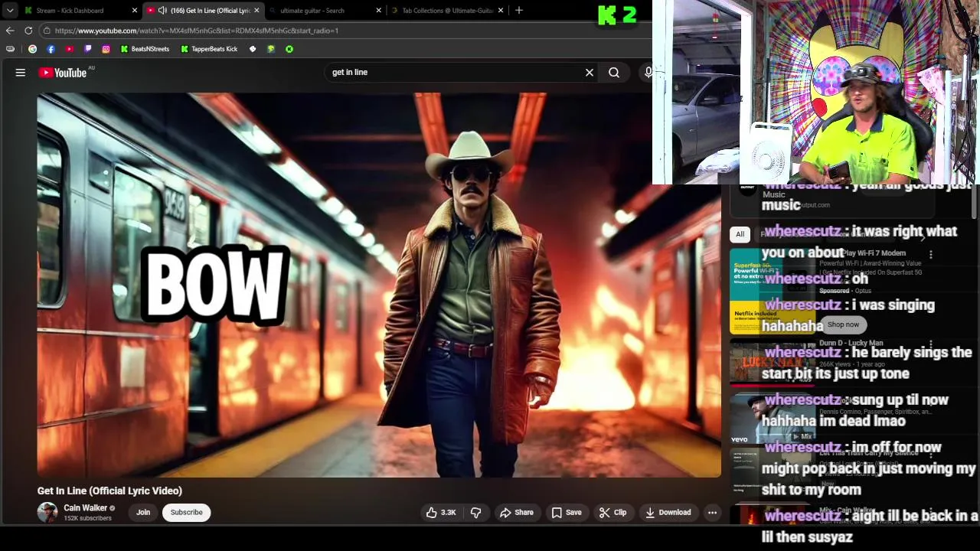This screenshot has width=980, height=551.
Task: Dislike the video with thumbs down
Action: pos(475,513)
